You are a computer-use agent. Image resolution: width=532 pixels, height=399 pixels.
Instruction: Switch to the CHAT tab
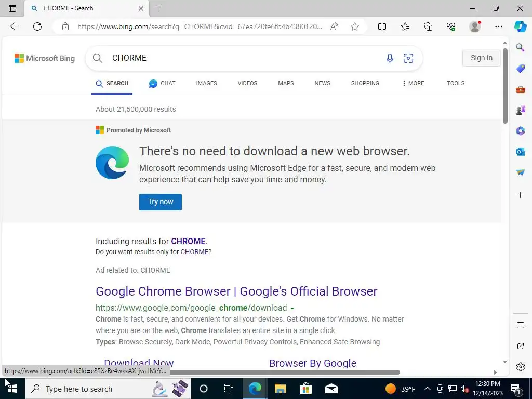click(x=162, y=83)
